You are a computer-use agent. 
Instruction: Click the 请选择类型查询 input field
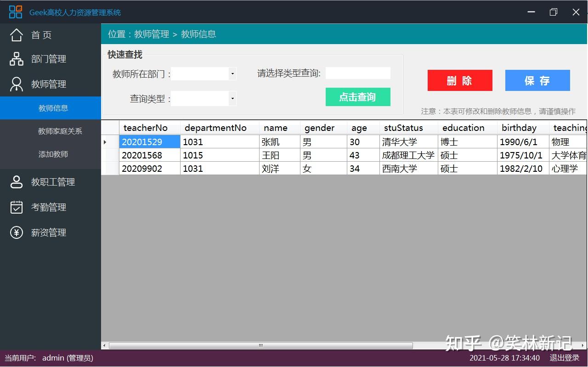(x=358, y=73)
